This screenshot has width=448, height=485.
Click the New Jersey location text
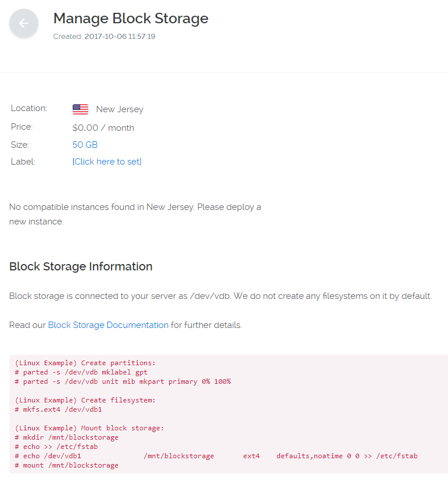click(120, 109)
